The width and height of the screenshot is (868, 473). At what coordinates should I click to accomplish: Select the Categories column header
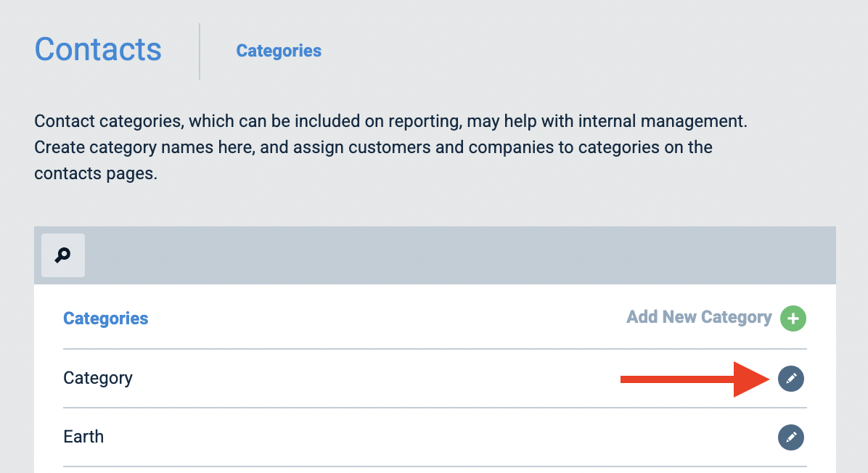coord(106,318)
